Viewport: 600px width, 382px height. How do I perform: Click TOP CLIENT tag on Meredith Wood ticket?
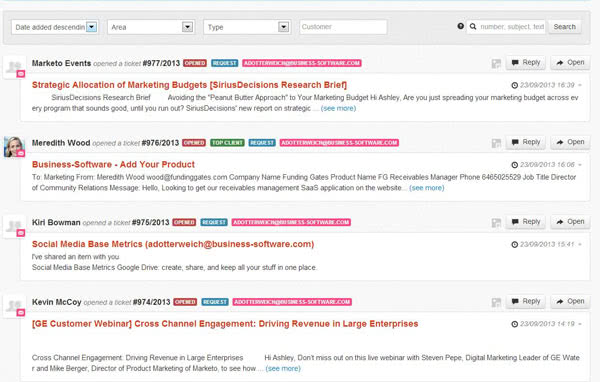pyautogui.click(x=227, y=143)
